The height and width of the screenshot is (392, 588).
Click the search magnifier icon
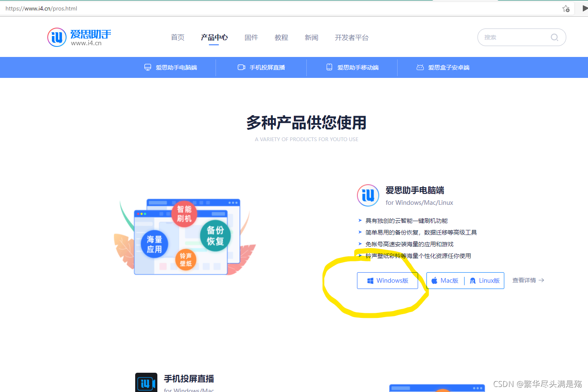[555, 37]
